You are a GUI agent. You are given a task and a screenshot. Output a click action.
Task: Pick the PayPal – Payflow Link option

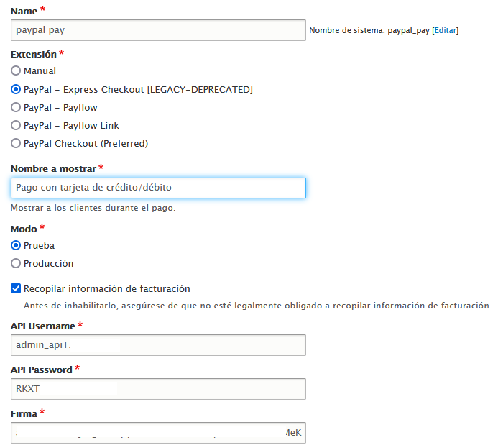click(x=16, y=126)
